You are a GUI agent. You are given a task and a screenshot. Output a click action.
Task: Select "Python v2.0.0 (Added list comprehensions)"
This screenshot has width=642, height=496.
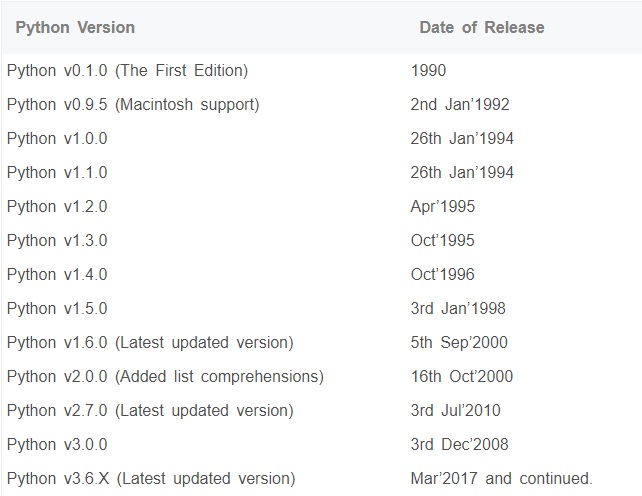[x=165, y=376]
